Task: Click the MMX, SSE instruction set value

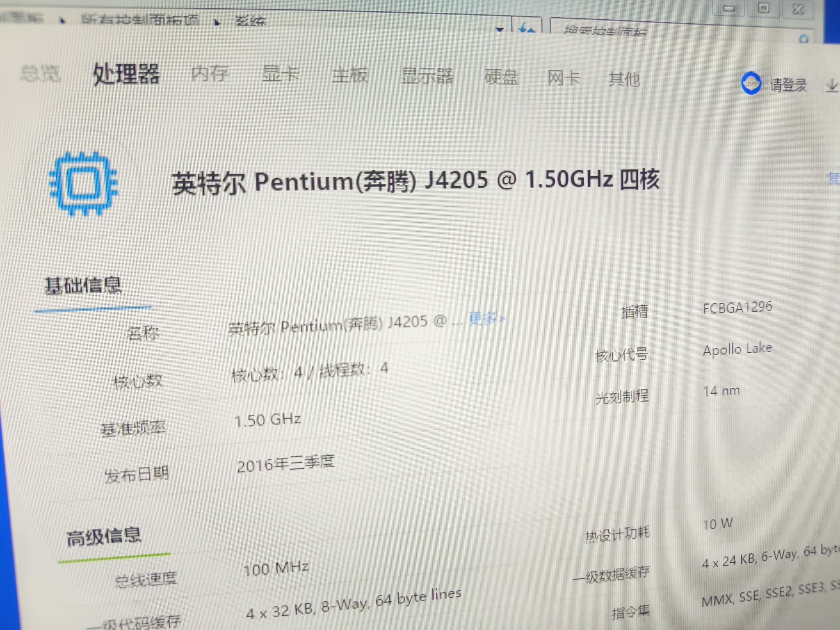Action: pos(770,594)
